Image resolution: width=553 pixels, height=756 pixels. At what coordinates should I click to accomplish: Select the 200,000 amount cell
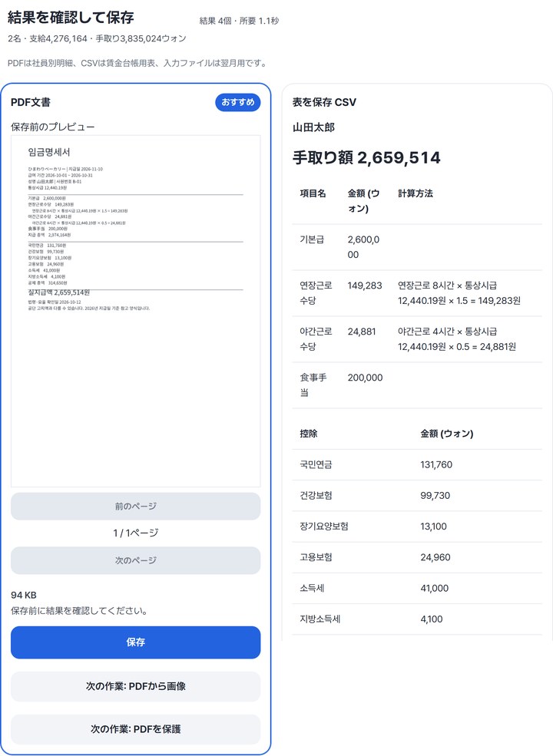tap(366, 378)
